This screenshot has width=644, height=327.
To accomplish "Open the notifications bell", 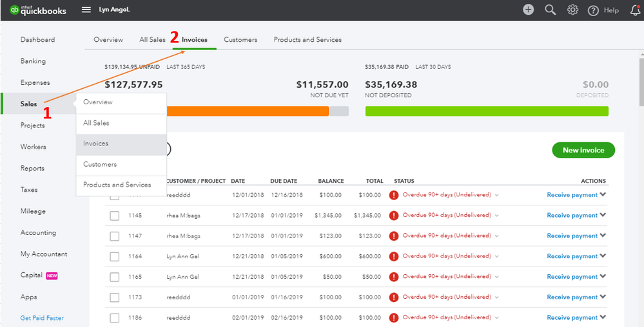I will click(635, 10).
